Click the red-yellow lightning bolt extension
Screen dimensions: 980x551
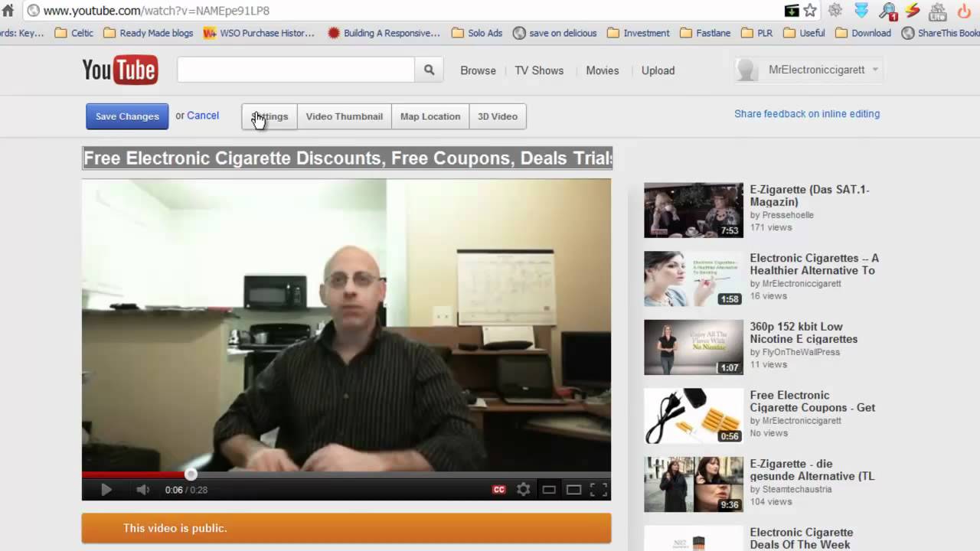pyautogui.click(x=913, y=11)
